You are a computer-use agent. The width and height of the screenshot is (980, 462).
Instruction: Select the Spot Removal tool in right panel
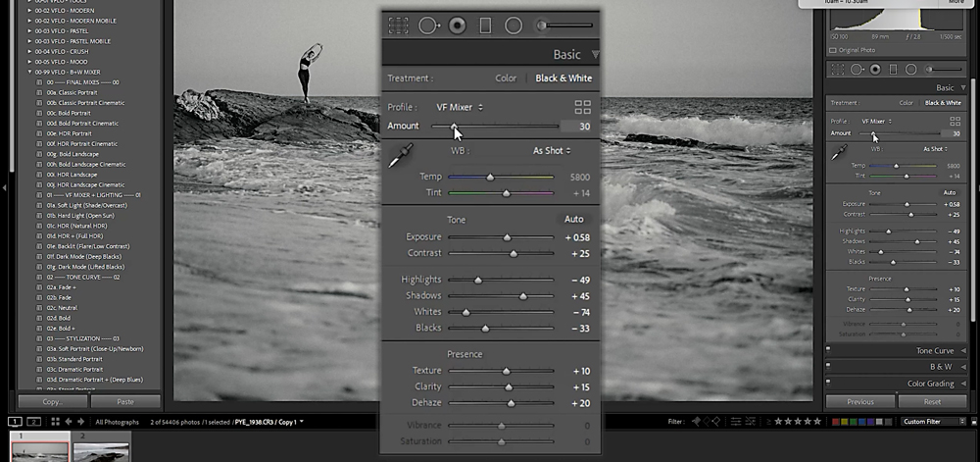[856, 70]
